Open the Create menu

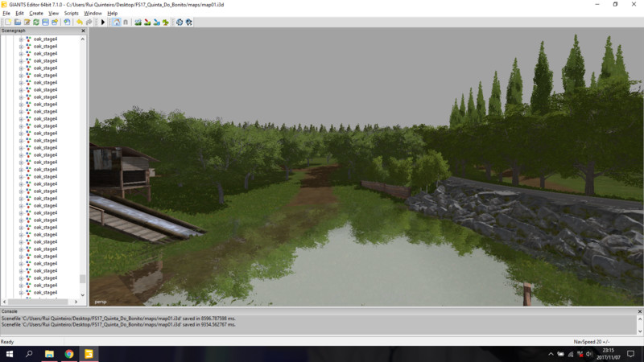(36, 14)
